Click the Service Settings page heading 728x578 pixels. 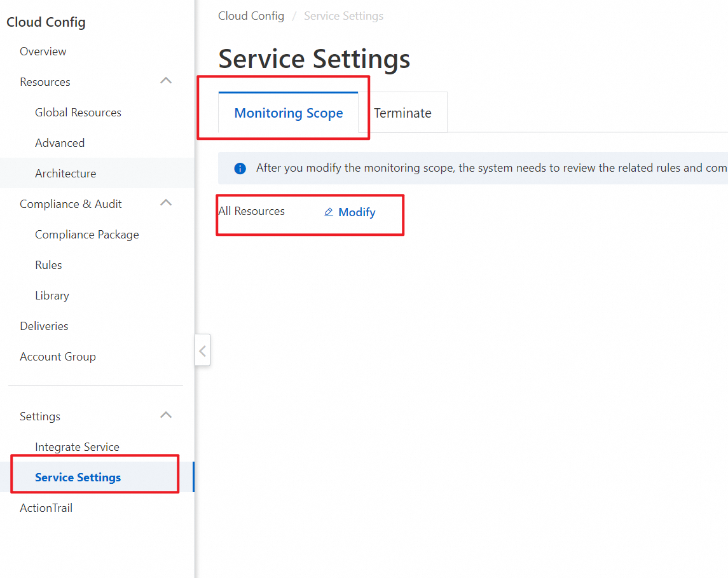click(x=314, y=59)
